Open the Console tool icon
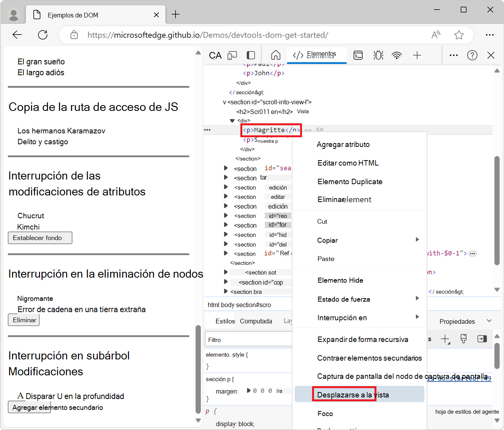 358,55
